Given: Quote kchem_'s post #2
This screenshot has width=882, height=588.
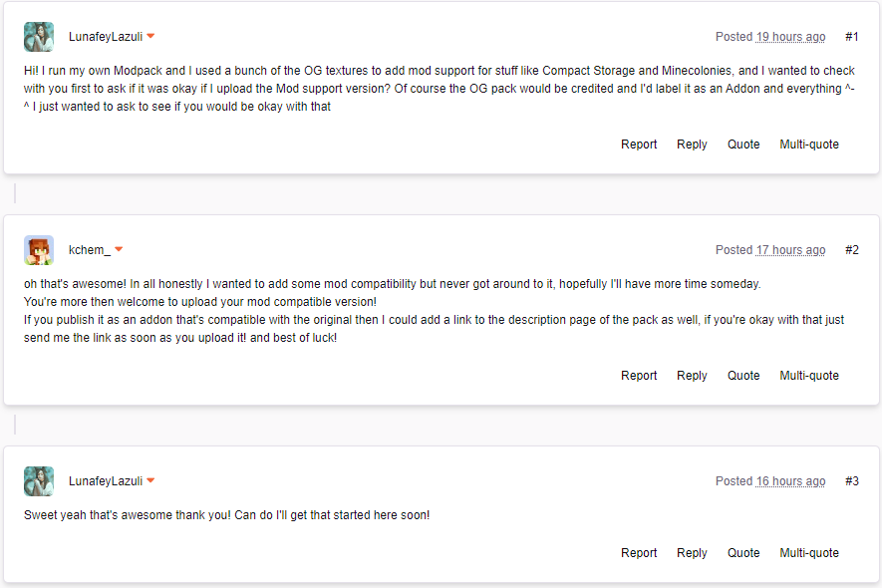Looking at the screenshot, I should click(x=743, y=376).
